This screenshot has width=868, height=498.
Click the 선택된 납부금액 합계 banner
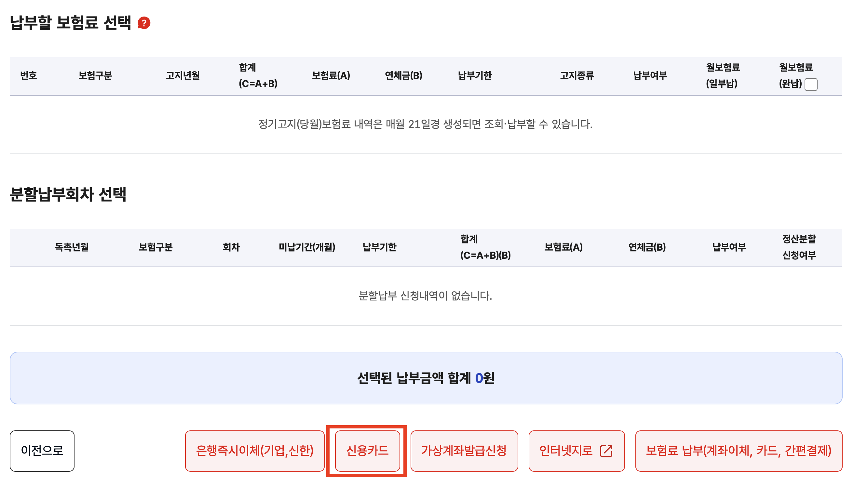click(x=426, y=378)
